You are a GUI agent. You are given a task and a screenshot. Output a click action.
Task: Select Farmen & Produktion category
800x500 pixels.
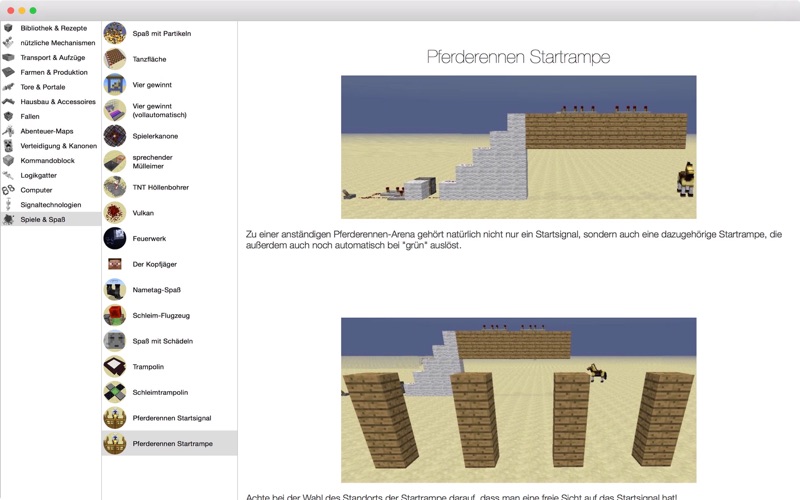click(51, 72)
